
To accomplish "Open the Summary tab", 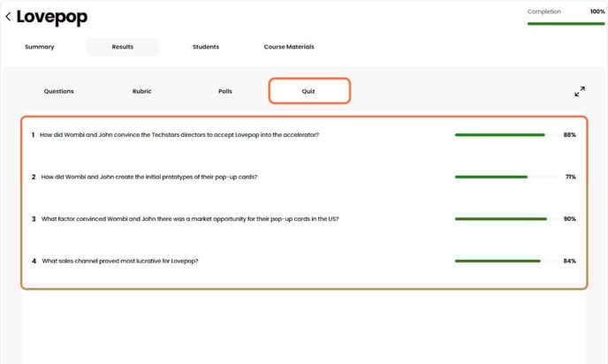I will click(40, 47).
